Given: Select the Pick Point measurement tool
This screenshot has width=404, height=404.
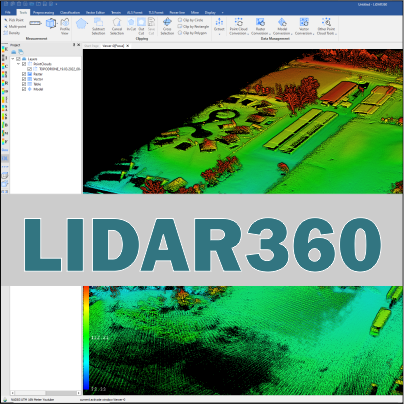Looking at the screenshot, I should click(x=14, y=20).
